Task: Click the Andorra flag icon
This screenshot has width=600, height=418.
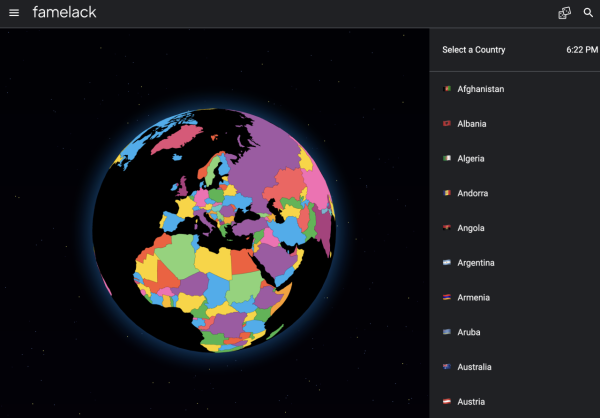Action: coord(446,193)
